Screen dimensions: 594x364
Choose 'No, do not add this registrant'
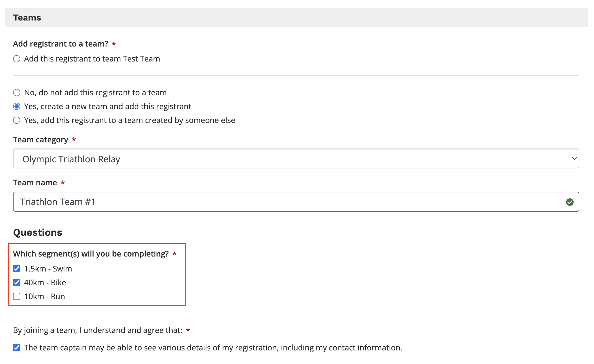pos(17,93)
